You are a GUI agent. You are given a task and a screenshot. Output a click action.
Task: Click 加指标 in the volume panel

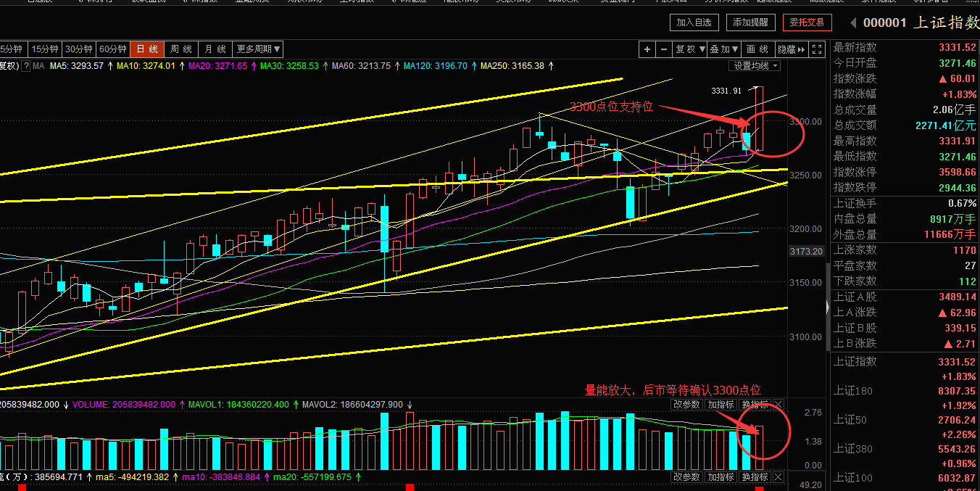point(721,404)
